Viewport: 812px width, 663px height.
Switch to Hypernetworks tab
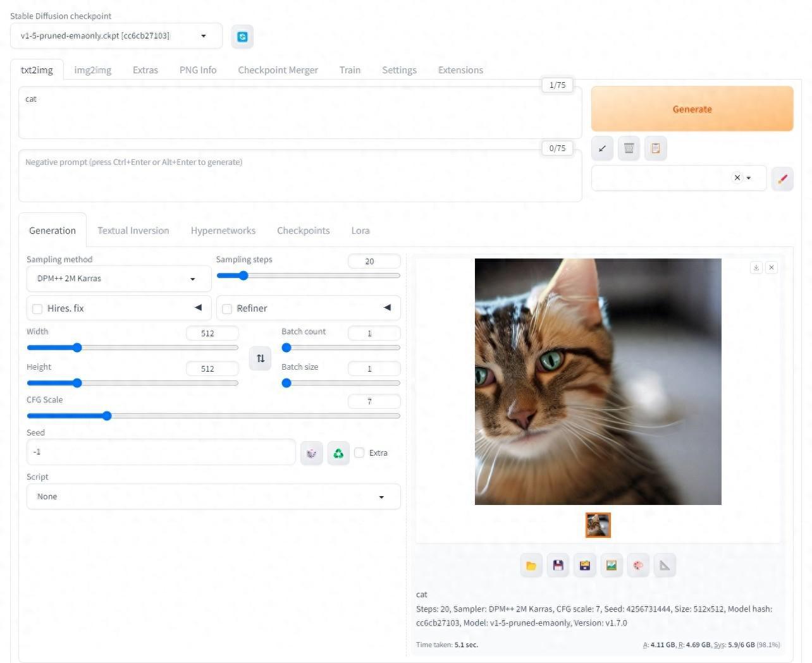[223, 231]
